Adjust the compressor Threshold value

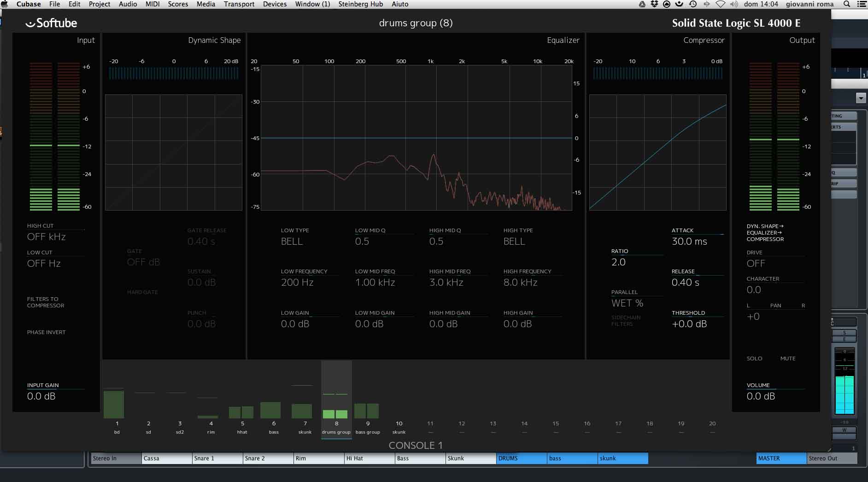click(689, 324)
